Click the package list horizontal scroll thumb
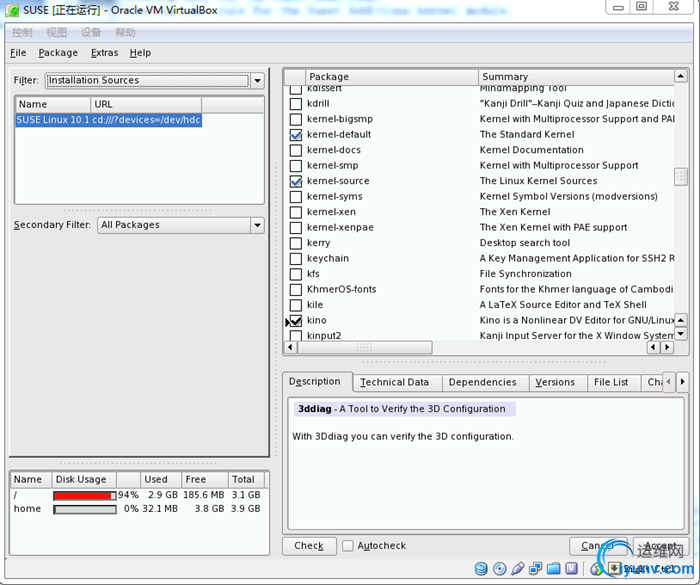The height and width of the screenshot is (585, 700). [x=365, y=347]
